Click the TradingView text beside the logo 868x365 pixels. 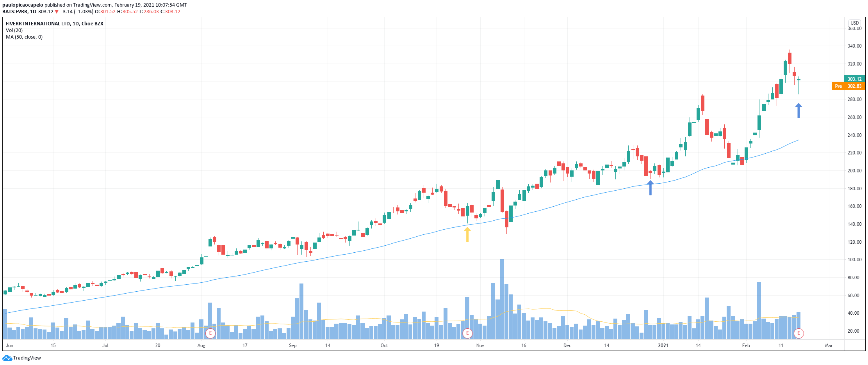pyautogui.click(x=27, y=358)
